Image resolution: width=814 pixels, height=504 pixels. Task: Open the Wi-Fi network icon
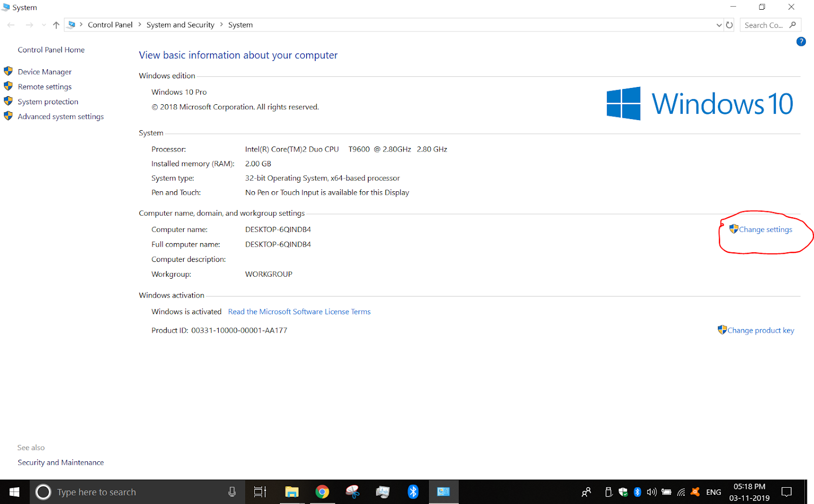pos(681,492)
